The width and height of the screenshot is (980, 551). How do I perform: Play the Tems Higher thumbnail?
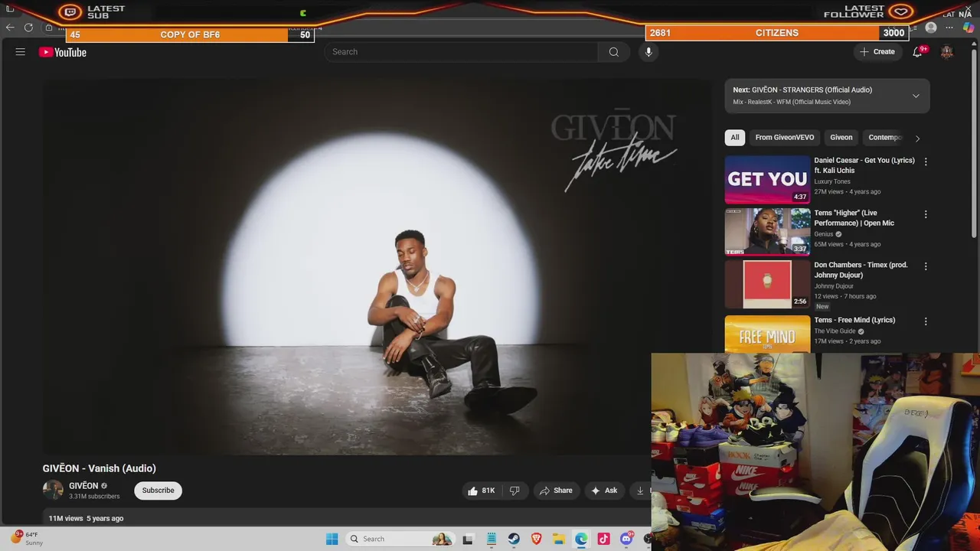pos(767,232)
